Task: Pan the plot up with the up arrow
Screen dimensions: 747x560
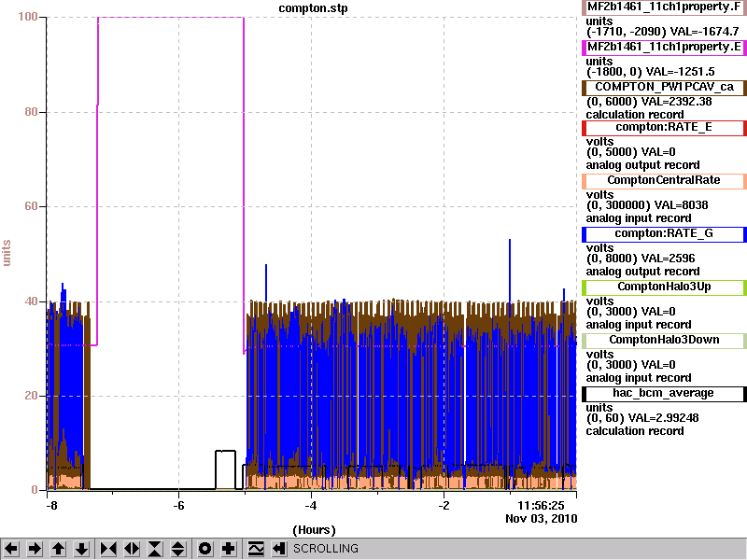Action: click(59, 549)
